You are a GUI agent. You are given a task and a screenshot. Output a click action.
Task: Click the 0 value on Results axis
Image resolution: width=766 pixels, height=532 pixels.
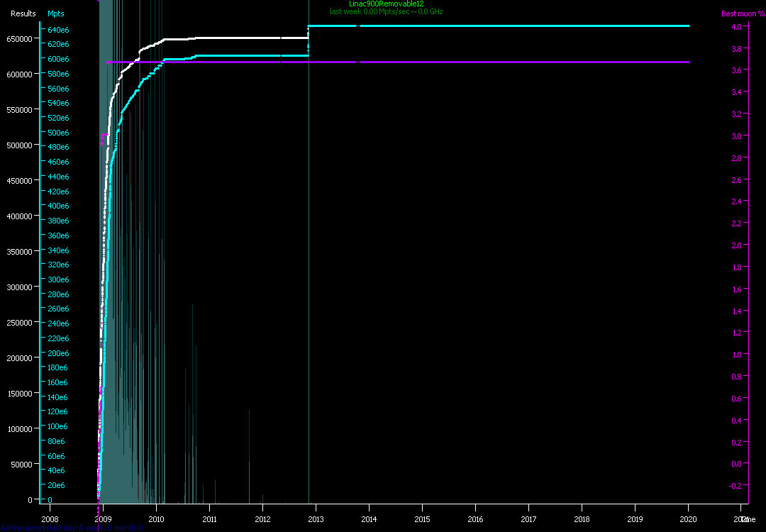[30, 500]
